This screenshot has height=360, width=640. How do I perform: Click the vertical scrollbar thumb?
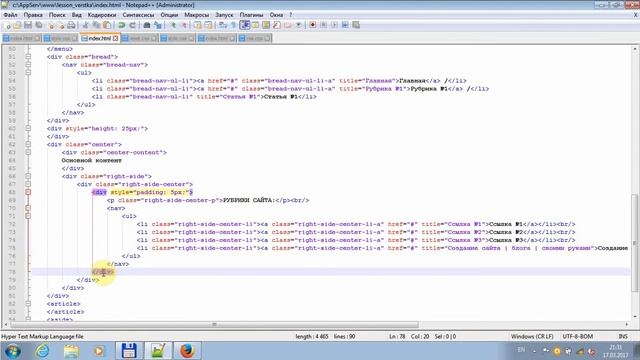coord(635,243)
